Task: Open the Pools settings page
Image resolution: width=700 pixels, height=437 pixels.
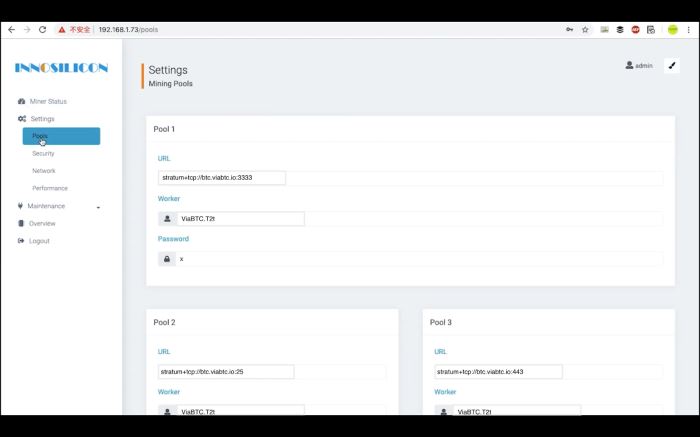Action: (x=61, y=136)
